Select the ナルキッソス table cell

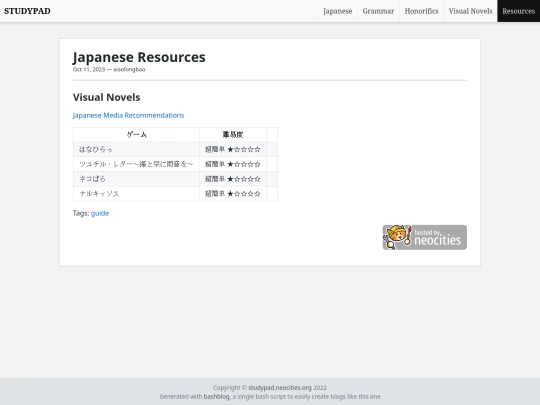pyautogui.click(x=136, y=194)
